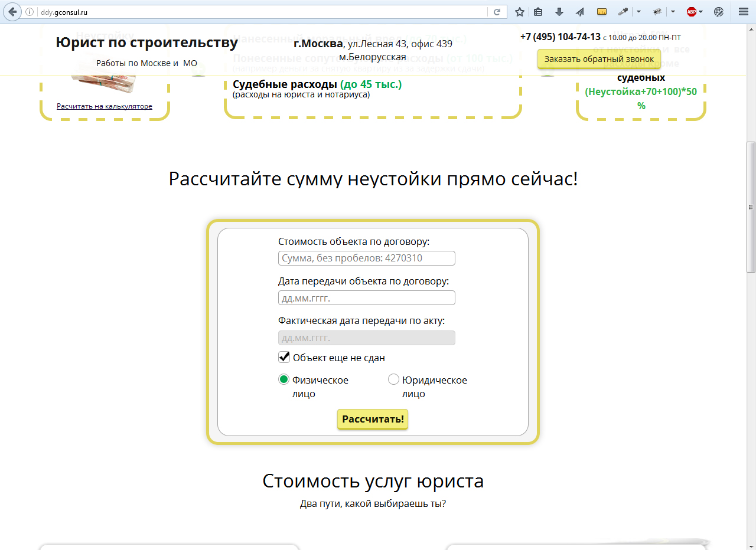Click the '(Неустойка+70+100)*50 %' formula text

641,99
